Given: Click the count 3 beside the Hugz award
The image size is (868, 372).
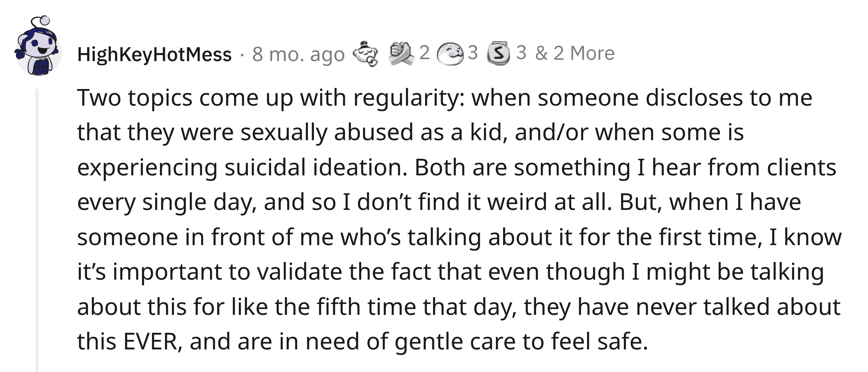Looking at the screenshot, I should 473,52.
